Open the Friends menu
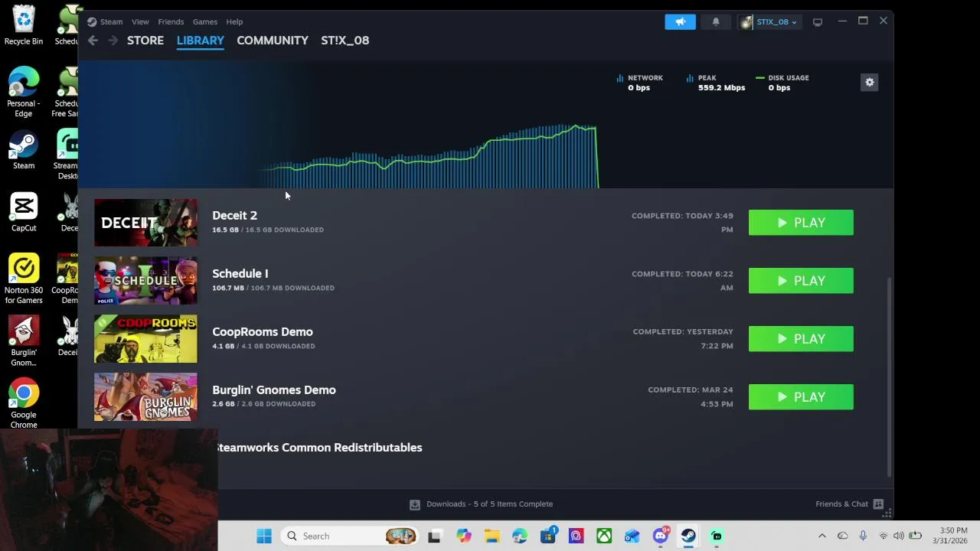The image size is (980, 551). (171, 21)
